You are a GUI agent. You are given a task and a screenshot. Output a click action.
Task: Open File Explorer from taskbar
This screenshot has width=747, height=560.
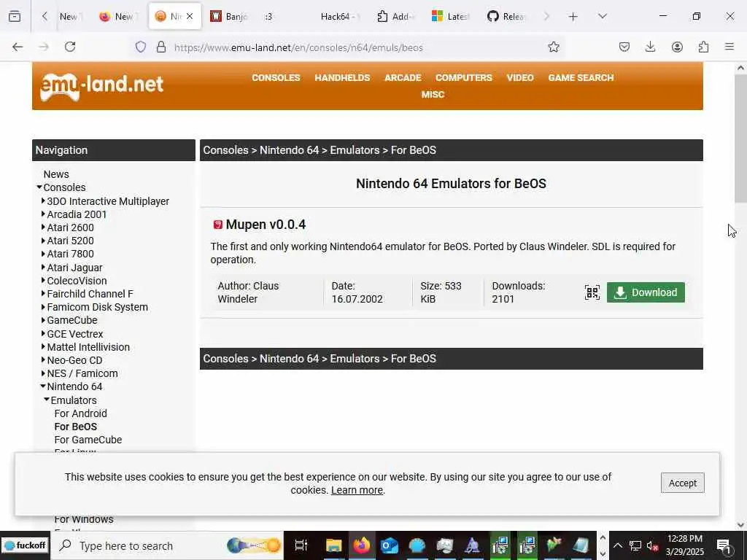[x=334, y=545]
